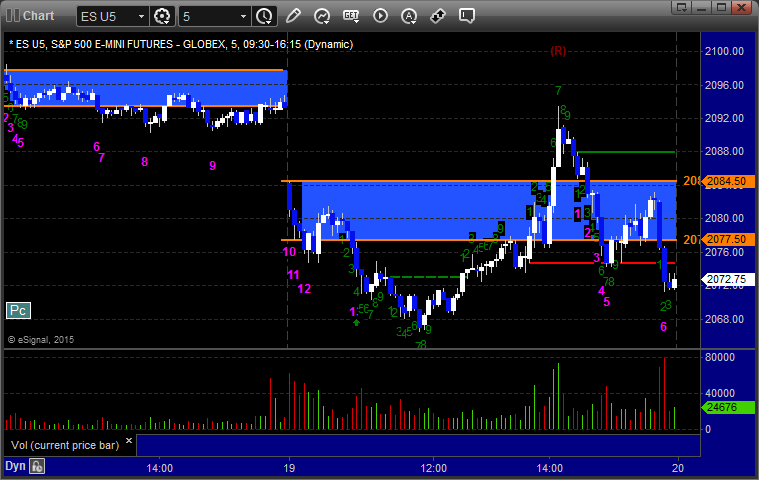This screenshot has width=759, height=480.
Task: Click the 2100.00 price axis label
Action: point(725,51)
